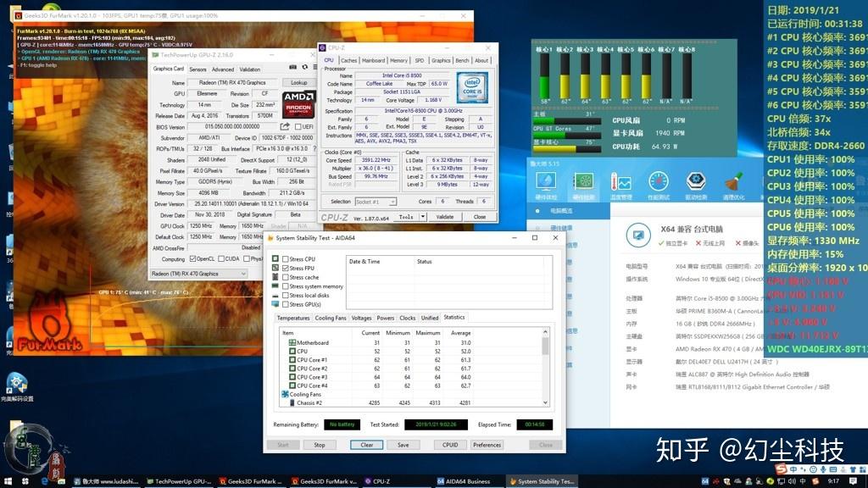Viewport: 868px width, 488px height.
Task: Switch to the Voltages tab in AIDA64
Action: [x=361, y=319]
